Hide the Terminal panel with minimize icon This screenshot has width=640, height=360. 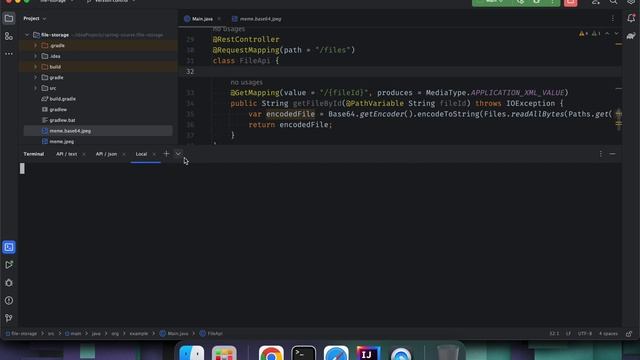coord(613,154)
